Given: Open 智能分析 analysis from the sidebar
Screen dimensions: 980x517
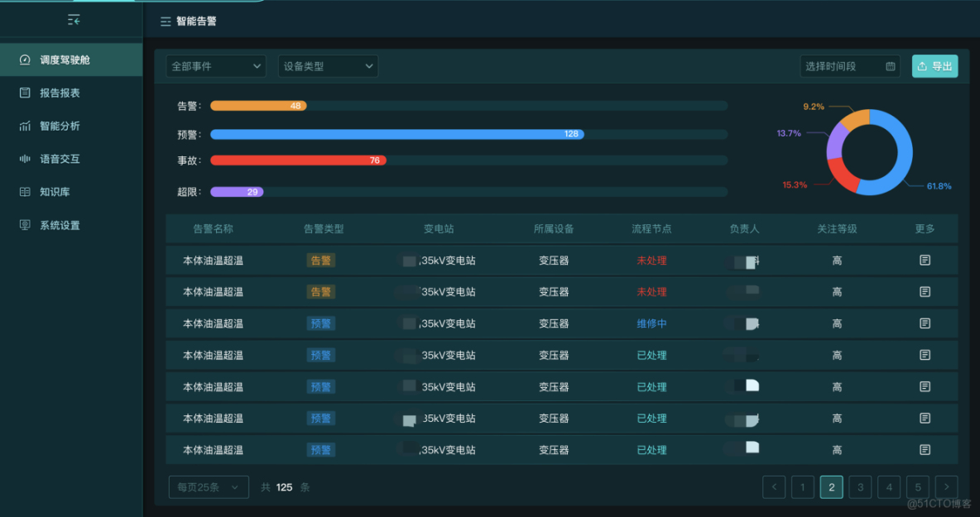Looking at the screenshot, I should point(26,126).
